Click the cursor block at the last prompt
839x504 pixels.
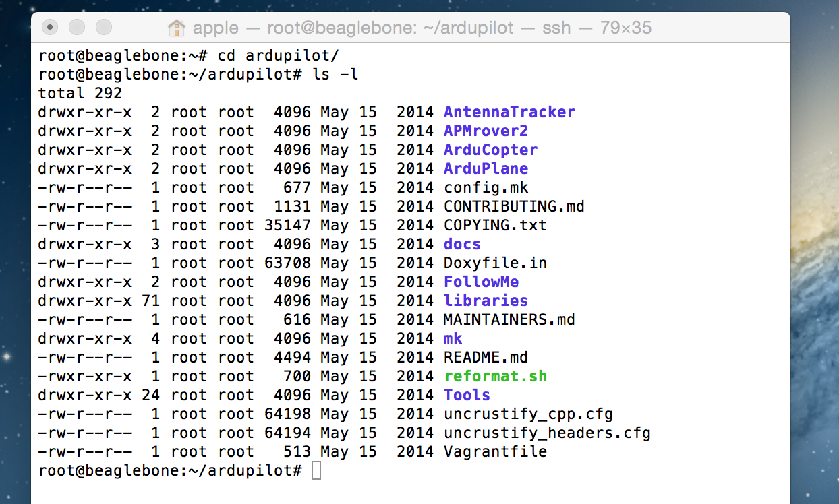(x=316, y=470)
